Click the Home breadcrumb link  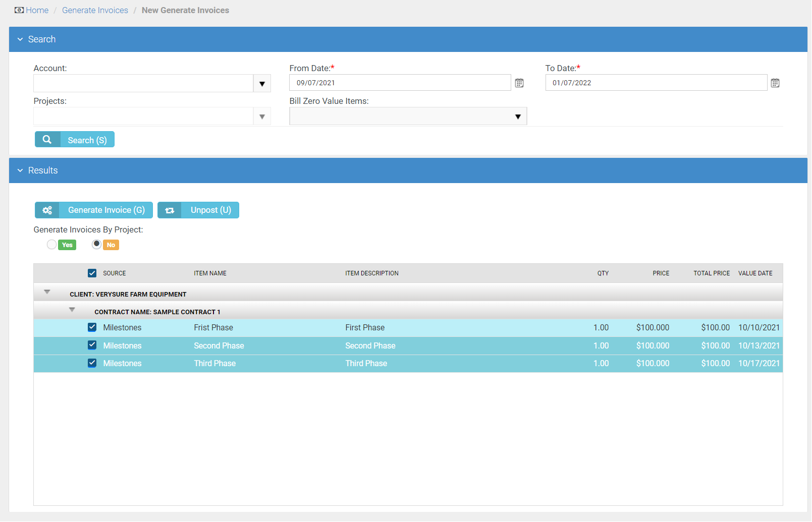37,10
